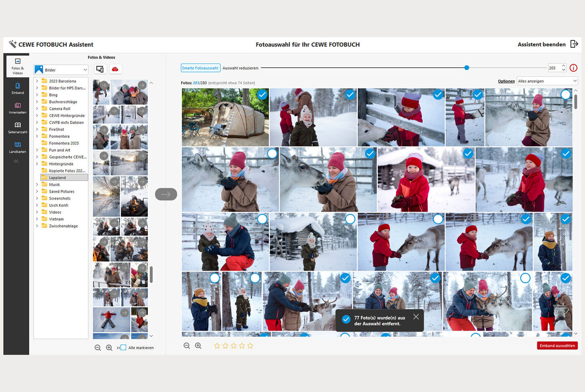Open the Fotos & Videos sidebar panel

tap(18, 66)
